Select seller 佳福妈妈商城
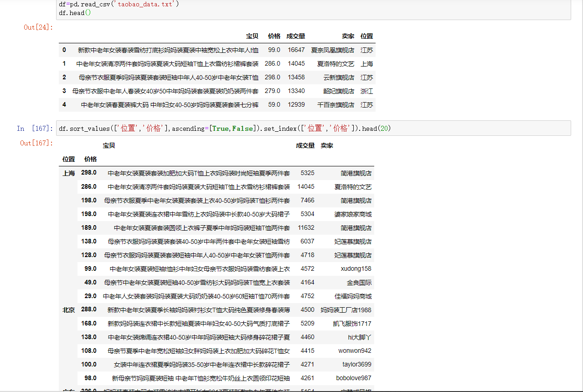 coord(353,296)
